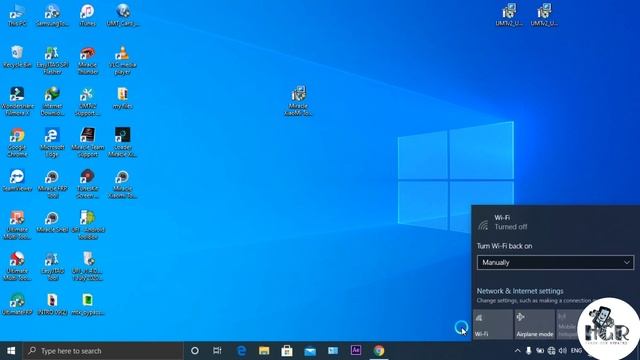This screenshot has width=640, height=360.
Task: Select the UMT_Card desktop shortcut
Action: [x=122, y=16]
